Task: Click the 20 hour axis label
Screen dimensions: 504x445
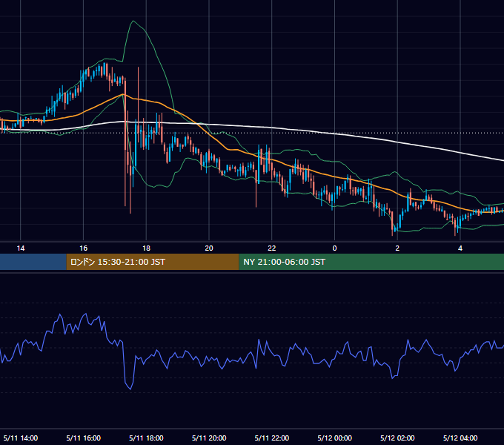Action: tap(209, 248)
